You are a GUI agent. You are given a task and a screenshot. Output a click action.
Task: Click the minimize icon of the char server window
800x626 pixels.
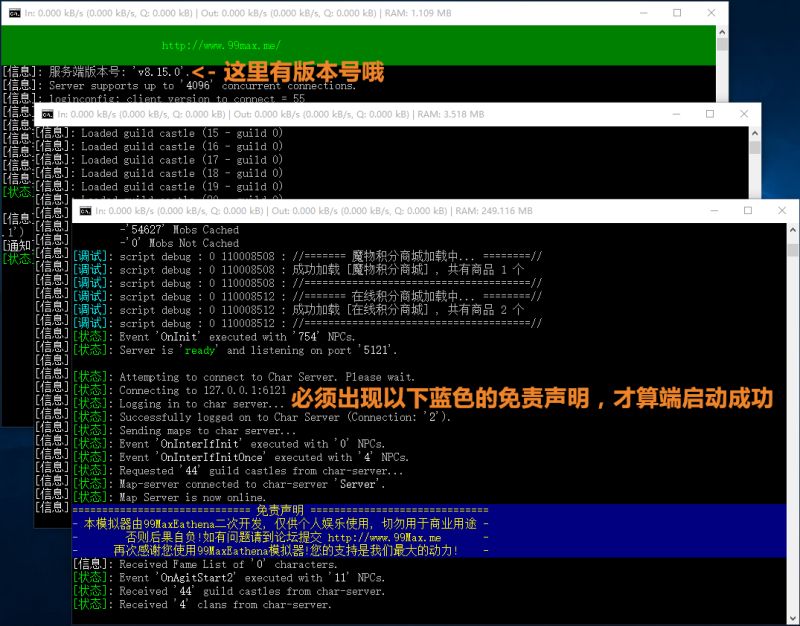[676, 113]
